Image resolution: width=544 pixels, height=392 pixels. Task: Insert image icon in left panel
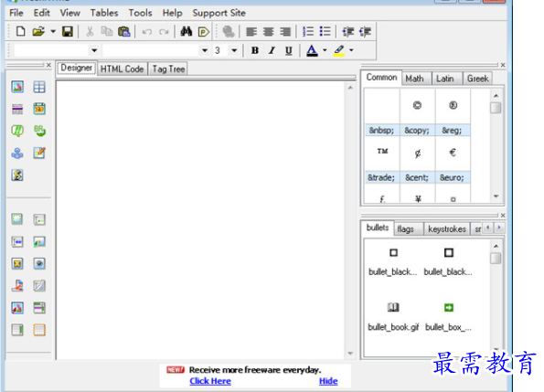17,87
